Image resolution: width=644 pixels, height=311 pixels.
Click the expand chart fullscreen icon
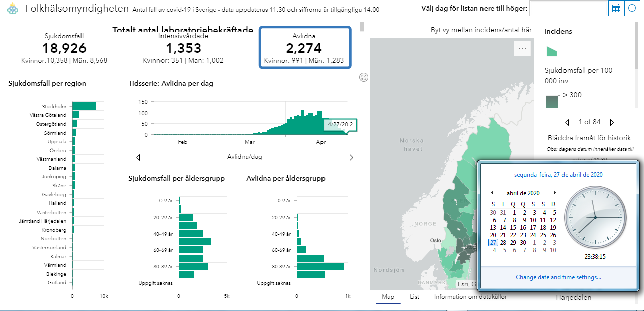click(364, 77)
